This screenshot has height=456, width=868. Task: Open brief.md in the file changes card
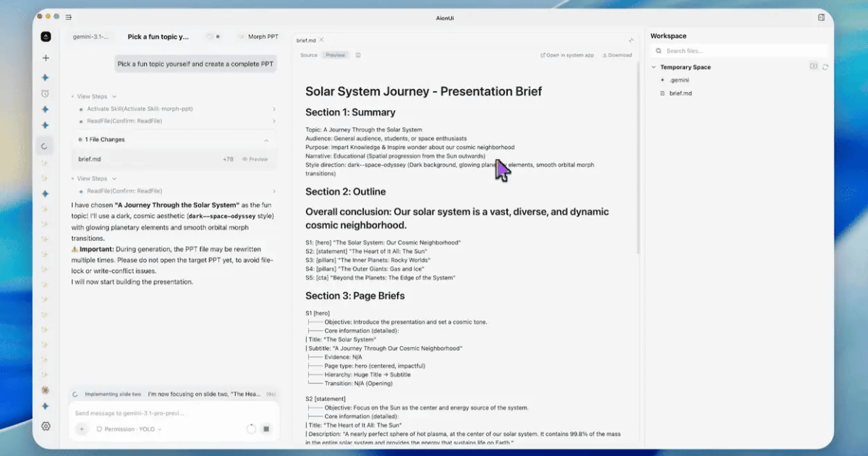(90, 159)
